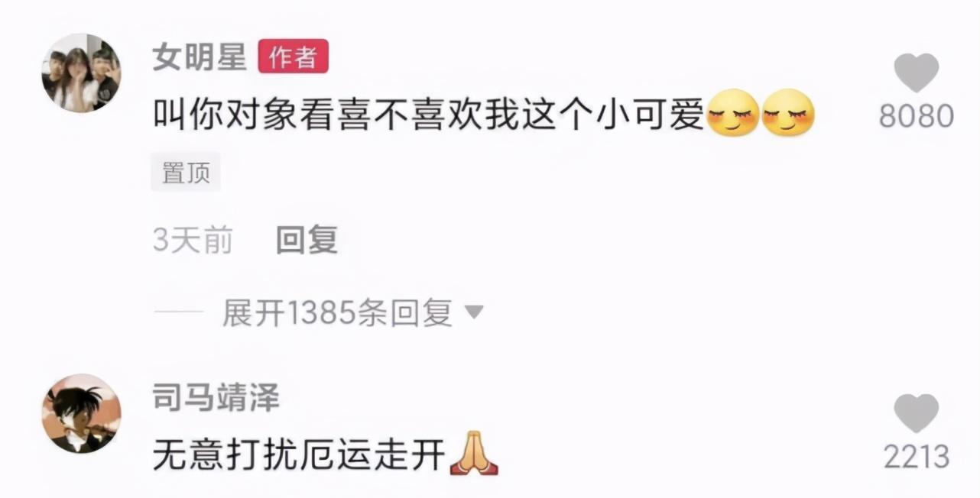980x498 pixels.
Task: Tap the first blushing smirk emoji
Action: [734, 113]
